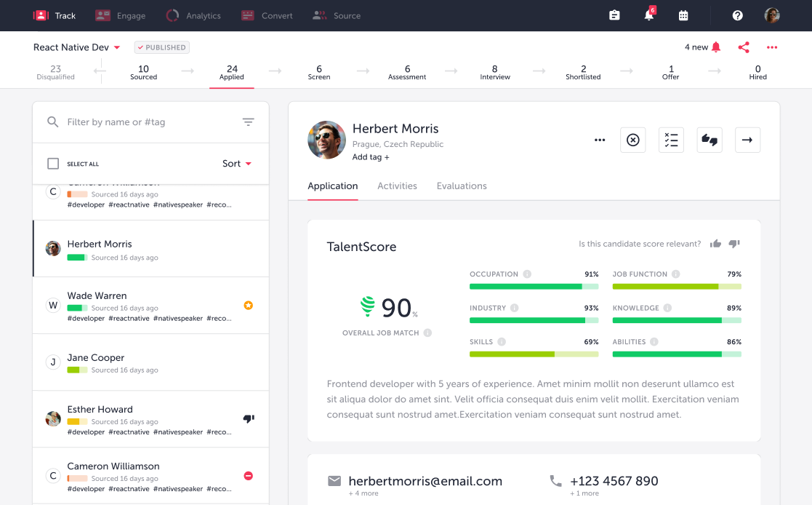Click the notifications bell in top bar
This screenshot has width=812, height=505.
pos(648,15)
